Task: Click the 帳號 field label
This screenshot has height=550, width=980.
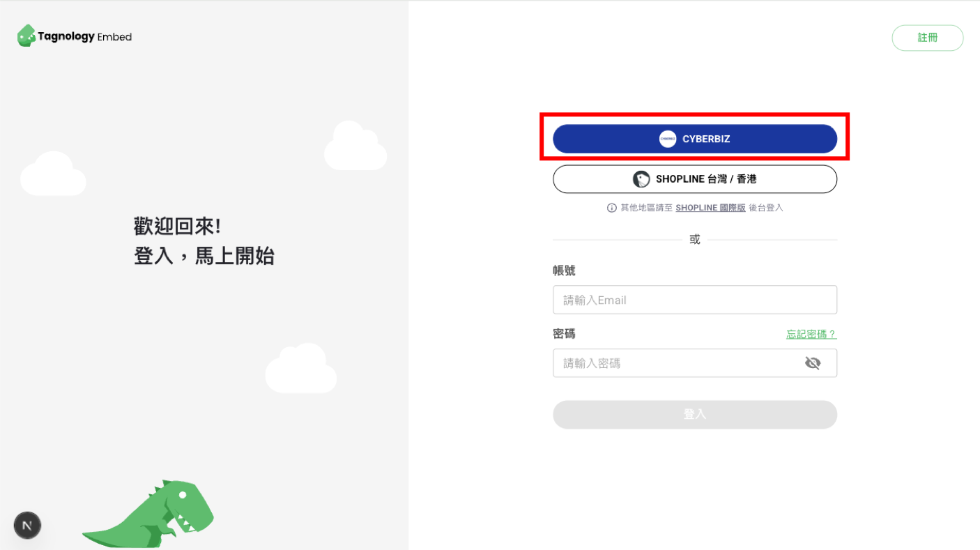Action: click(564, 270)
